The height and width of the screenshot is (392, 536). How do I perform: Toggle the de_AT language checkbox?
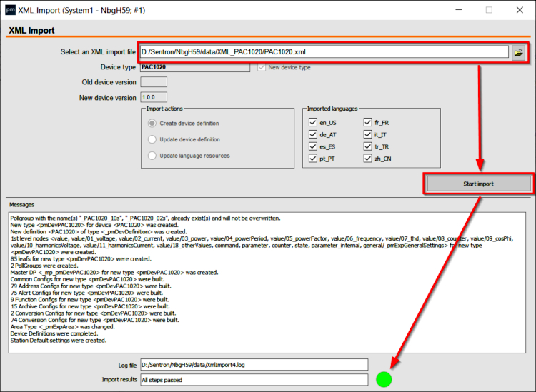(x=313, y=134)
